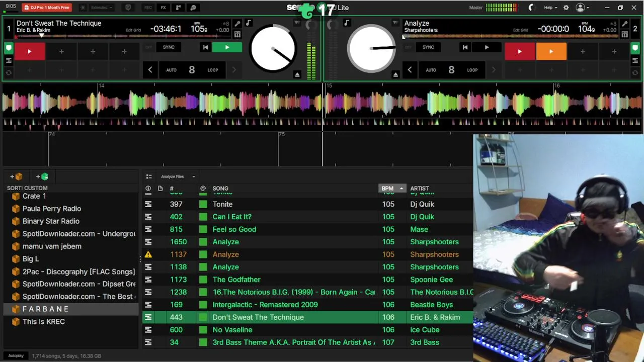This screenshot has height=362, width=644.
Task: Add a new crate
Action: 16,176
